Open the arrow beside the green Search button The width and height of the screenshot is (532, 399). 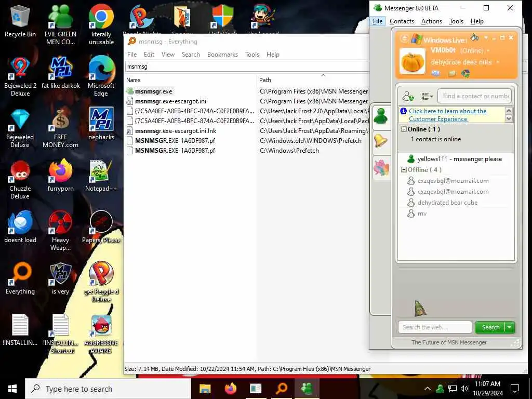(510, 327)
